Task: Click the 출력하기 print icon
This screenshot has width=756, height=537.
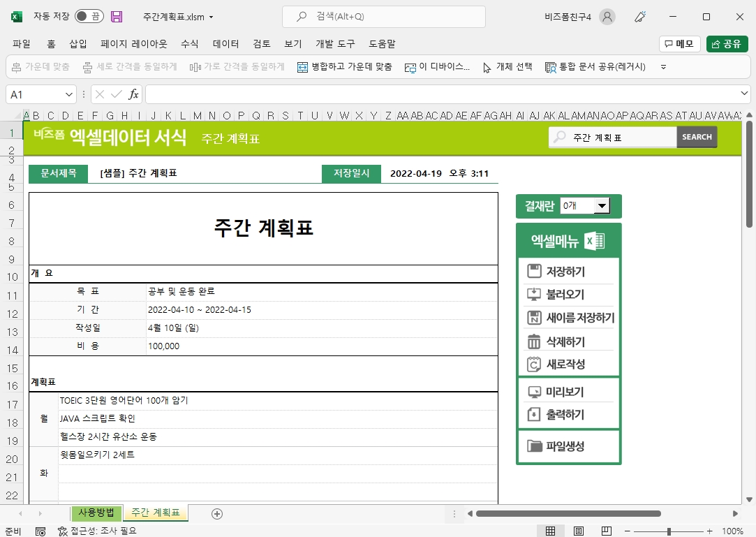Action: coord(535,415)
